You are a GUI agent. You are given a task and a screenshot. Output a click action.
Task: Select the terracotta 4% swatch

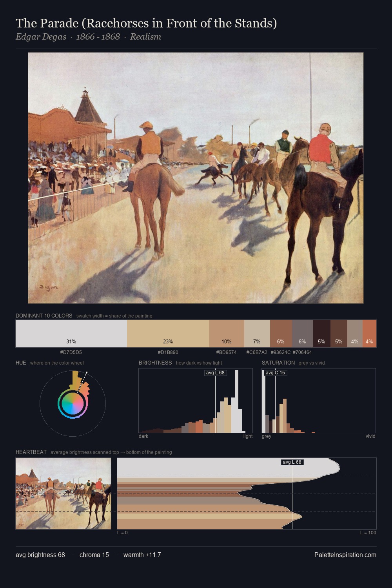(369, 334)
